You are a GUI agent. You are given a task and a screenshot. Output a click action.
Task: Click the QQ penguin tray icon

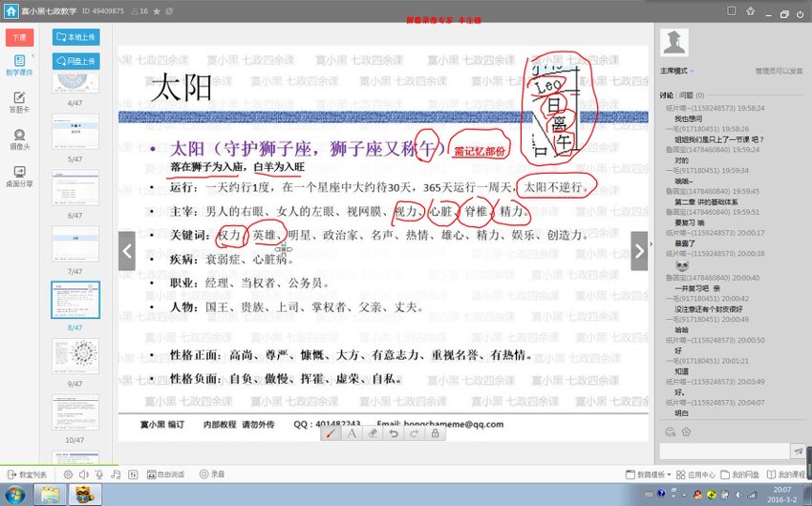[x=698, y=495]
